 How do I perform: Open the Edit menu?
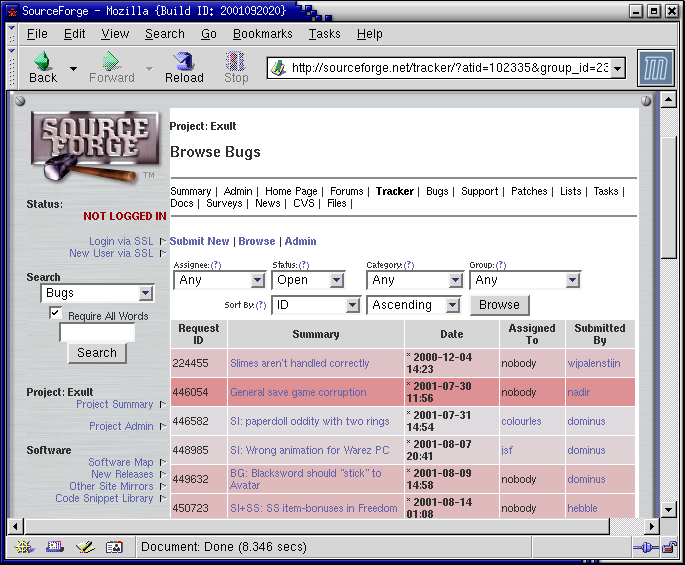[74, 34]
